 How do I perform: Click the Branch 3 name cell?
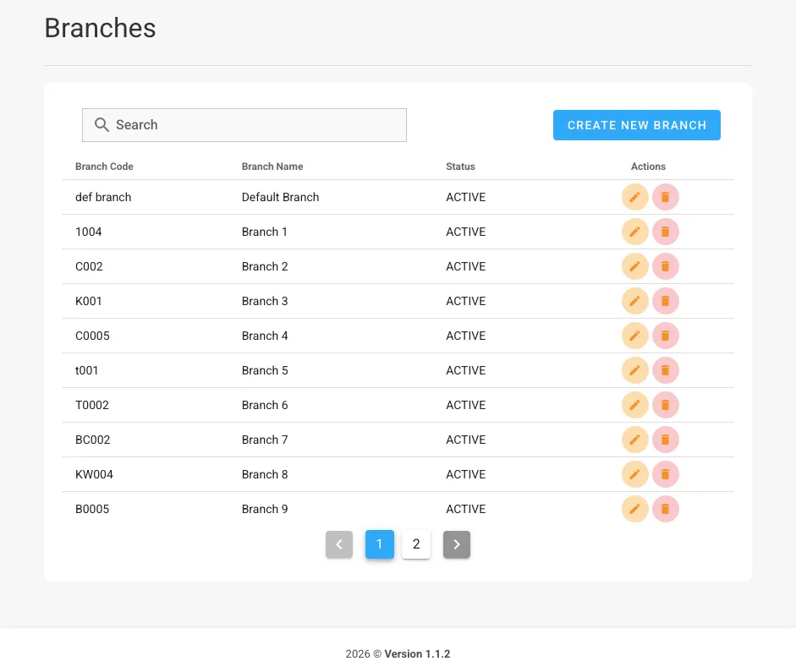(x=265, y=301)
